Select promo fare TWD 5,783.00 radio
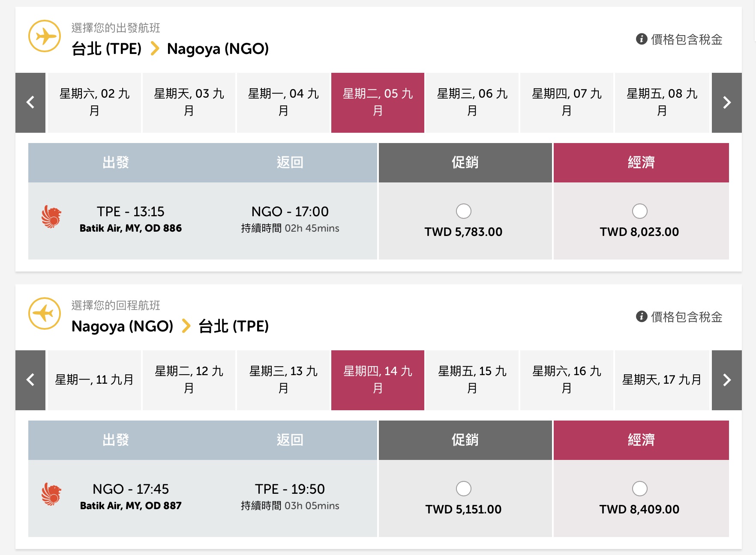The width and height of the screenshot is (756, 555). (463, 211)
